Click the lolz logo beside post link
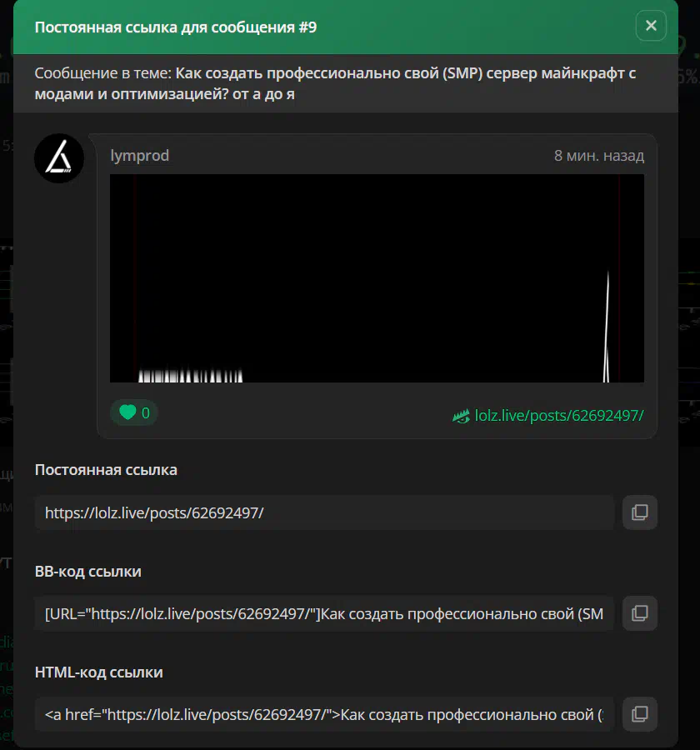Viewport: 700px width, 750px height. click(461, 415)
